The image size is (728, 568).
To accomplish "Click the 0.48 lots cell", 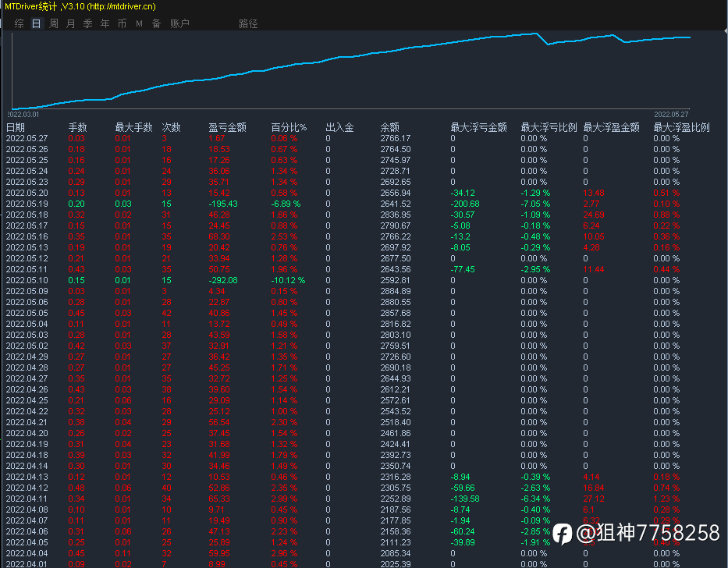I will [76, 488].
